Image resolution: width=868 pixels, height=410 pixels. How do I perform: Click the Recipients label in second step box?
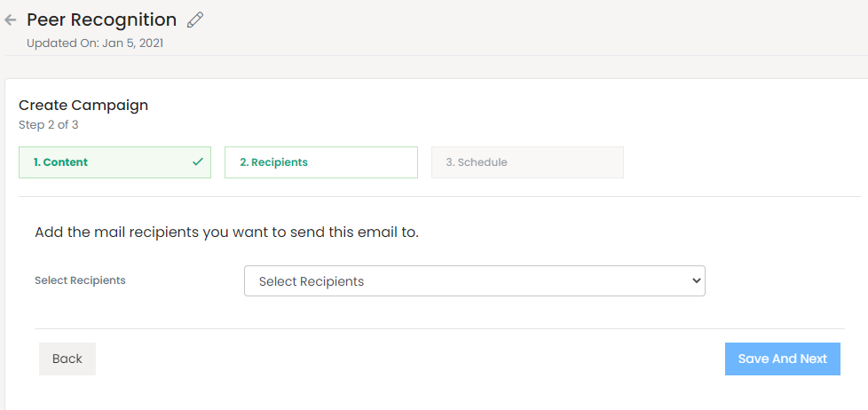click(279, 162)
